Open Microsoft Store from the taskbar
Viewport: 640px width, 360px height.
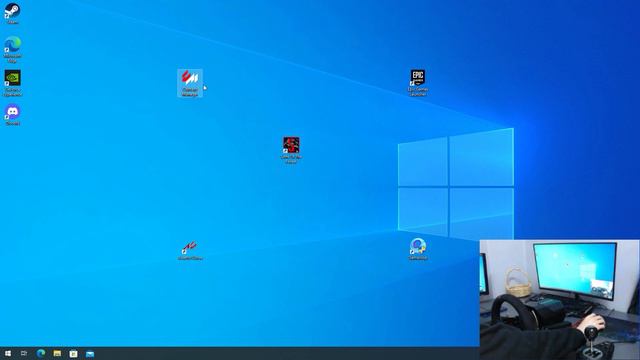(73, 353)
